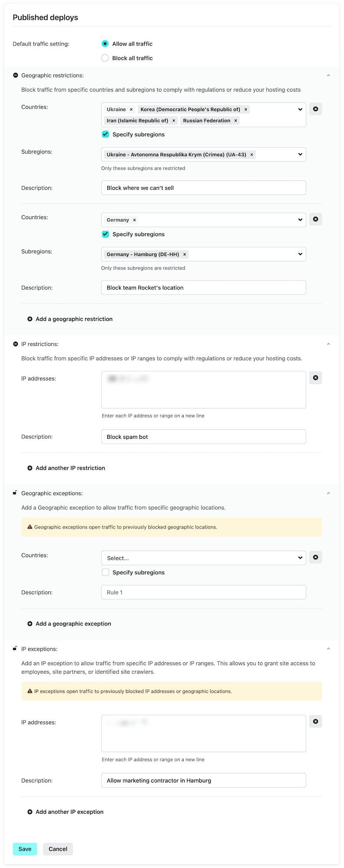Image resolution: width=344 pixels, height=868 pixels.
Task: Click the IP exceptions warning icon
Action: coord(30,691)
